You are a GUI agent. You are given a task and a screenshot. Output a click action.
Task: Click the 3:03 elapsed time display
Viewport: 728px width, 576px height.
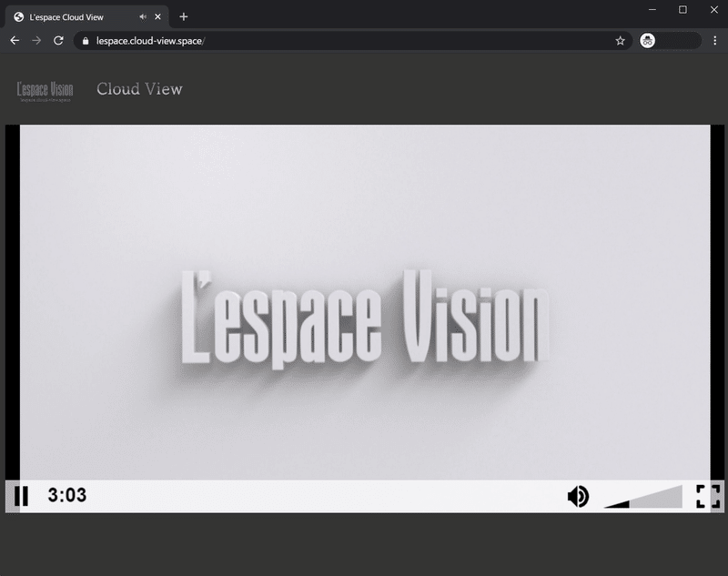pos(66,495)
